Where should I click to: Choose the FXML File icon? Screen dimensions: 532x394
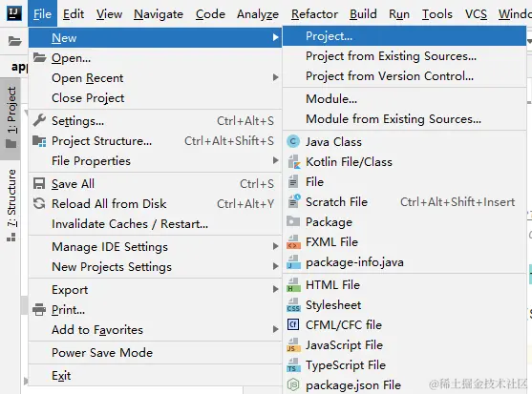click(x=293, y=242)
